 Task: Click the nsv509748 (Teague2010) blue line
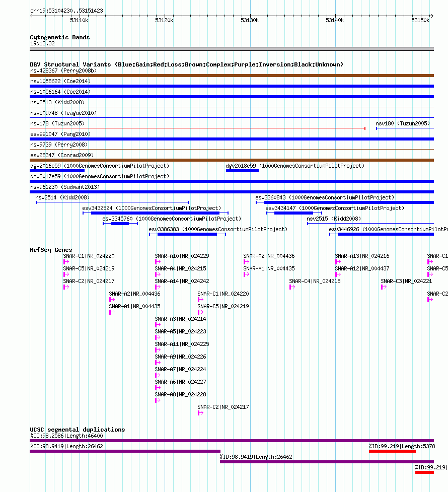[x=232, y=118]
